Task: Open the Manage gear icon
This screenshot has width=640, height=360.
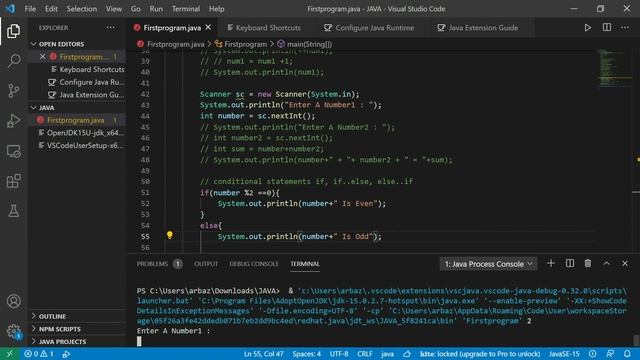Action: coord(13,331)
